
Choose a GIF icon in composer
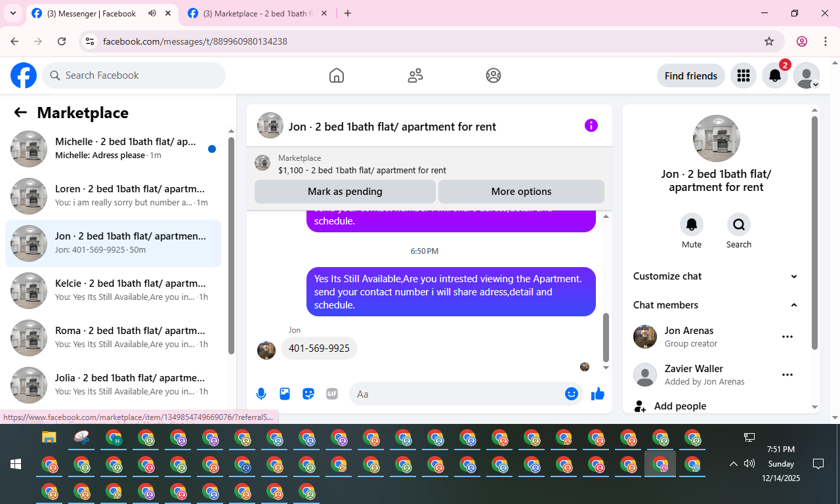332,394
